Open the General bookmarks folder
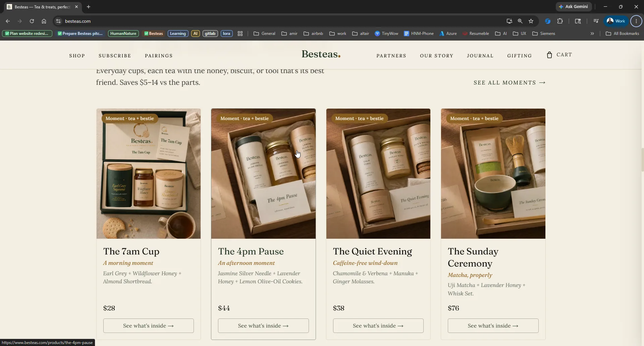The width and height of the screenshot is (644, 346). (265, 34)
